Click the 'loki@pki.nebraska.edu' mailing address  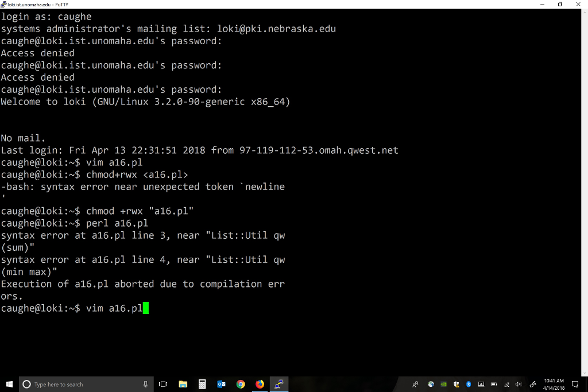pos(276,29)
